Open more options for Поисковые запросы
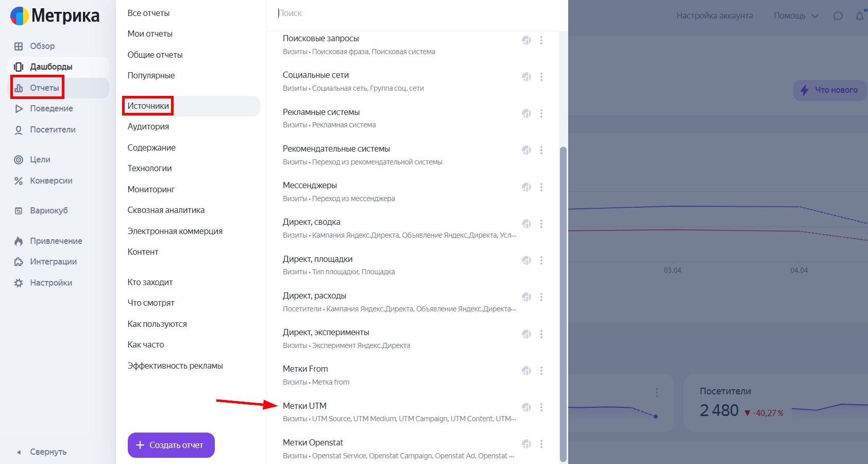868x464 pixels. [541, 40]
